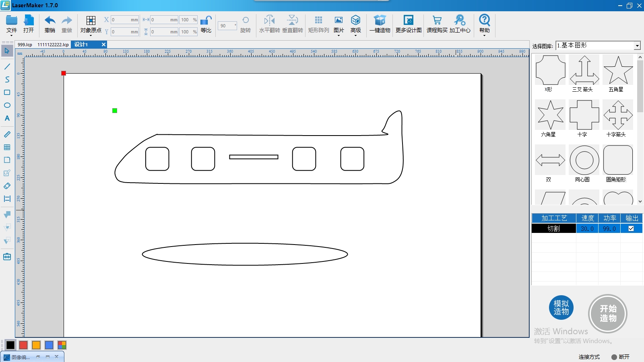Close the 设计1 tab
This screenshot has height=362, width=644.
tap(103, 45)
